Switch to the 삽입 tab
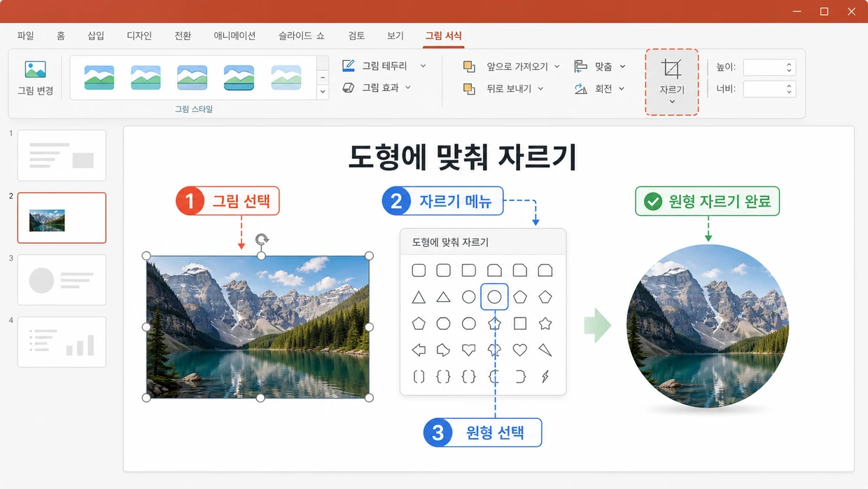Screen dimensions: 868x489 pyautogui.click(x=96, y=36)
